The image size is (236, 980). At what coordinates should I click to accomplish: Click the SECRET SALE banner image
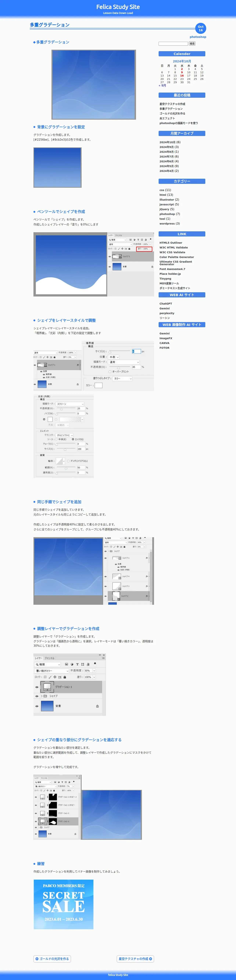point(63,904)
